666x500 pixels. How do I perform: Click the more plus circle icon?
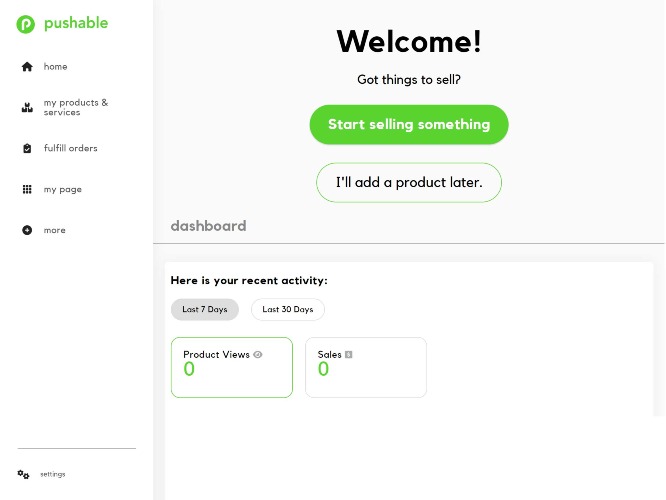point(27,230)
